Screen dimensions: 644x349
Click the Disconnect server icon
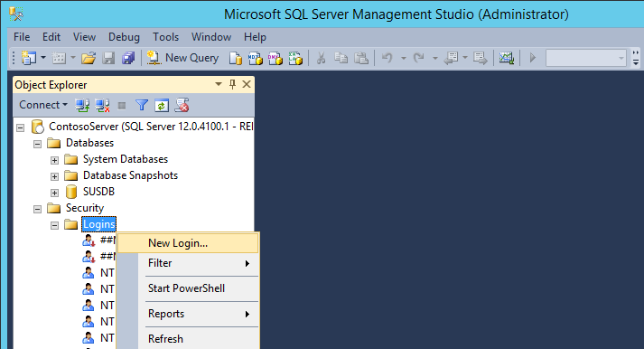click(102, 106)
